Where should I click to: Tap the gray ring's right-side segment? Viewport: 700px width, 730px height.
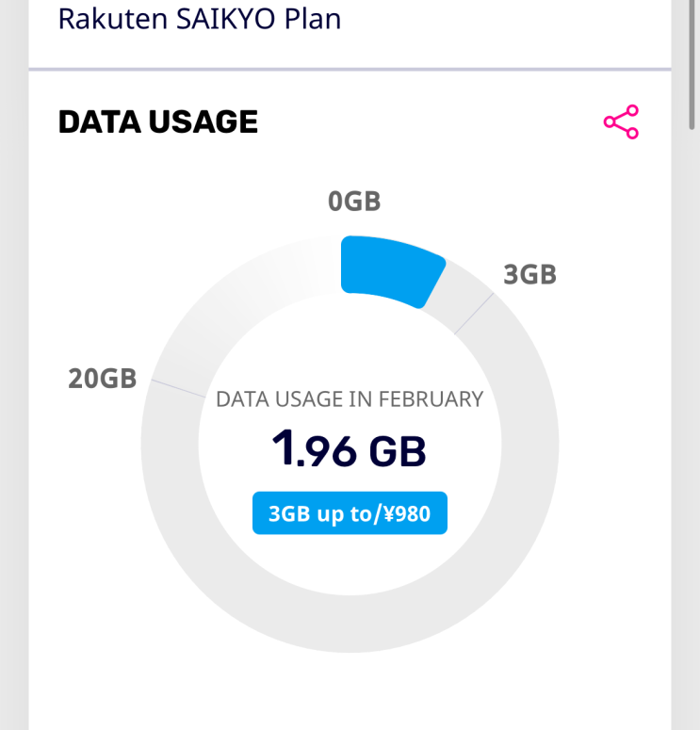[x=529, y=443]
